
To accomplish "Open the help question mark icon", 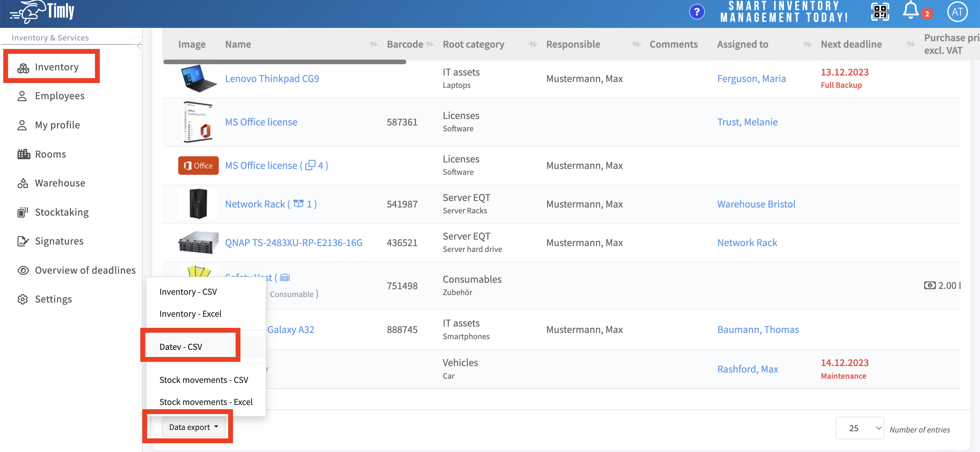I will (x=696, y=12).
